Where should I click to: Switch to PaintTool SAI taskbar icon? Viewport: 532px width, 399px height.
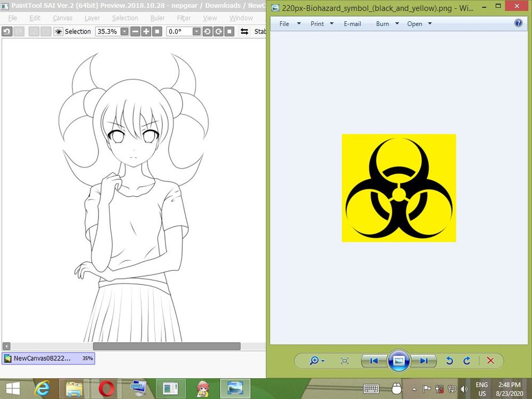203,389
